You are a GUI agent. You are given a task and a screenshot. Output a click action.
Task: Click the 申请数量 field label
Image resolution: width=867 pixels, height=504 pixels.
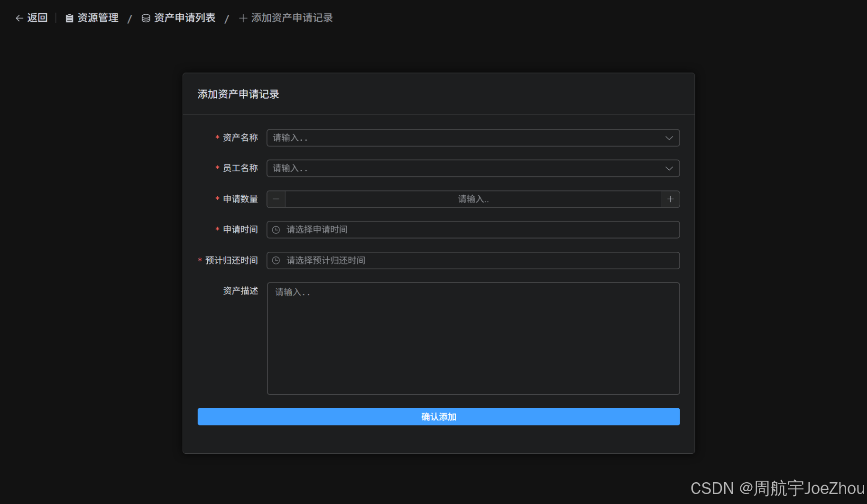[x=240, y=199]
